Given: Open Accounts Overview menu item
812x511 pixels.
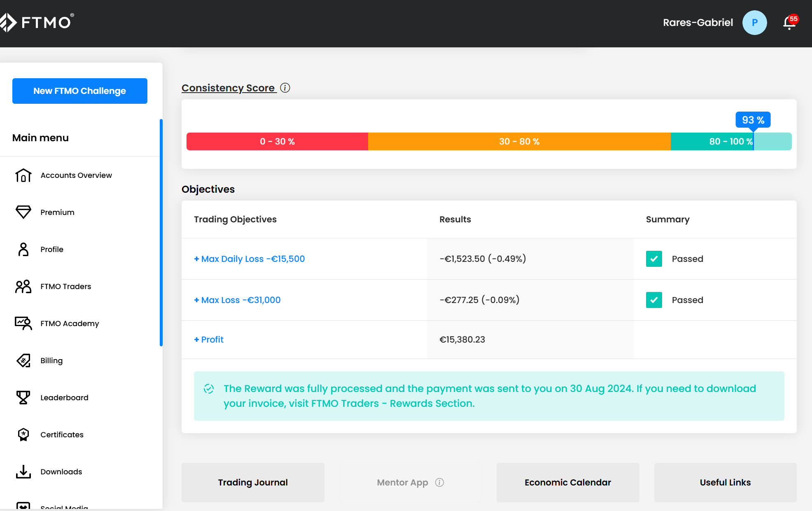Looking at the screenshot, I should click(76, 175).
